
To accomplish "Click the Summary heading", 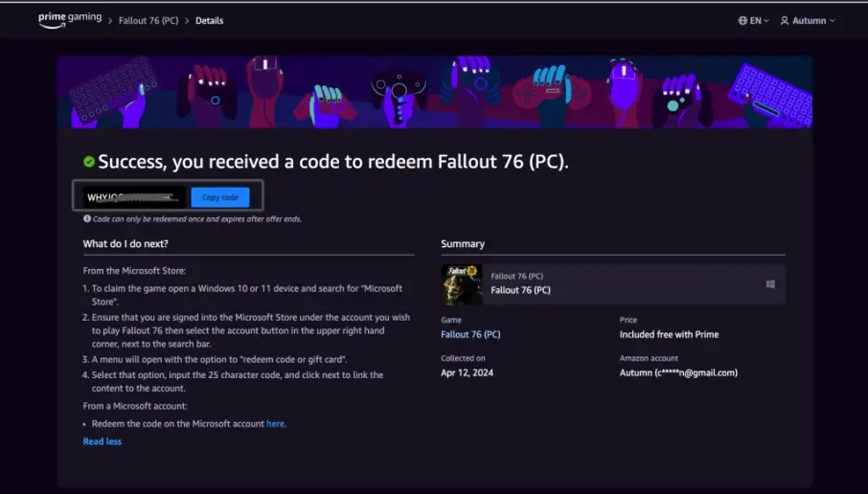I will pyautogui.click(x=463, y=244).
